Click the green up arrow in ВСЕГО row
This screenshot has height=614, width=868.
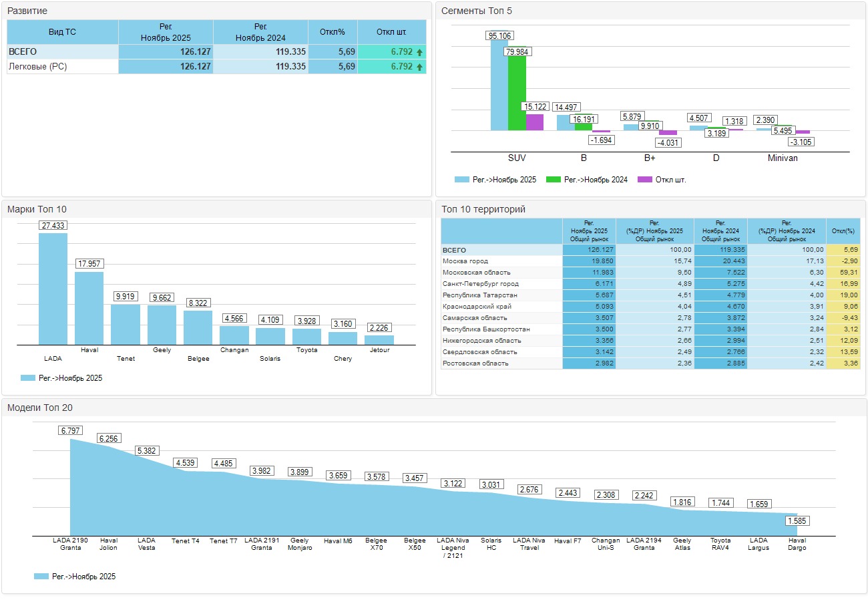pyautogui.click(x=419, y=52)
